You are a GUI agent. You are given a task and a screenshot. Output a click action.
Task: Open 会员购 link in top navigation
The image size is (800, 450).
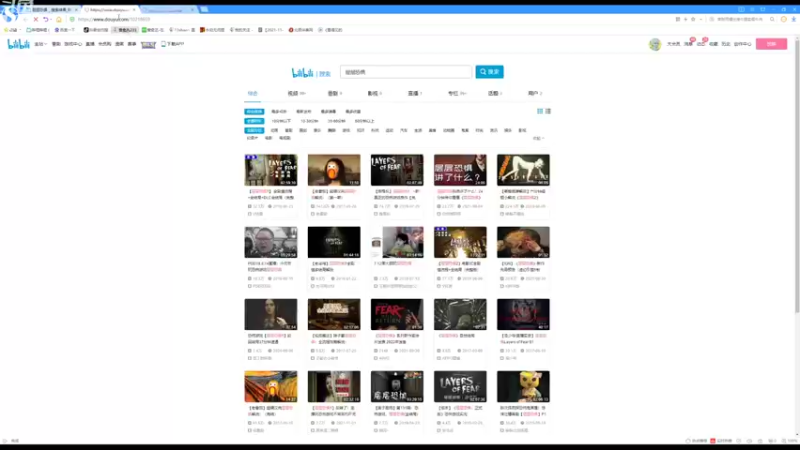[105, 44]
